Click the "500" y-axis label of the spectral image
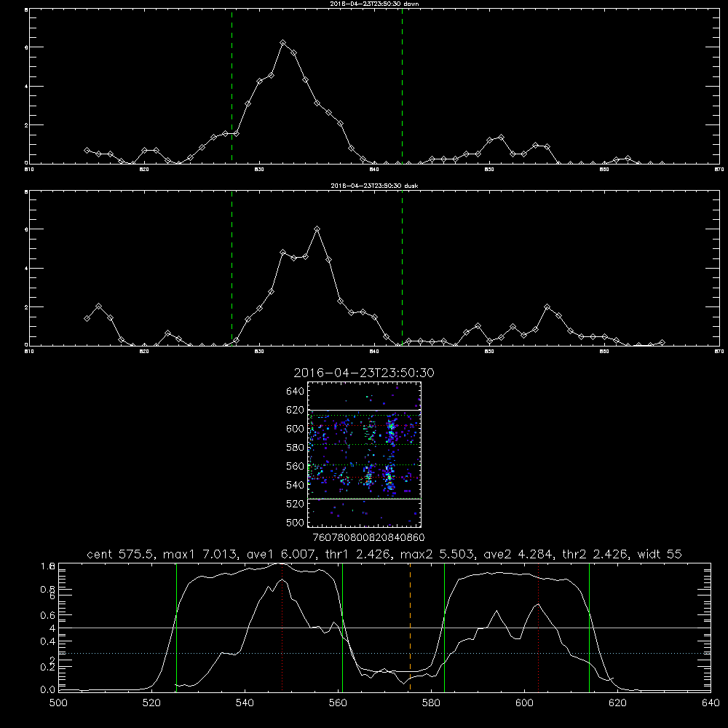728x728 pixels. pyautogui.click(x=296, y=522)
